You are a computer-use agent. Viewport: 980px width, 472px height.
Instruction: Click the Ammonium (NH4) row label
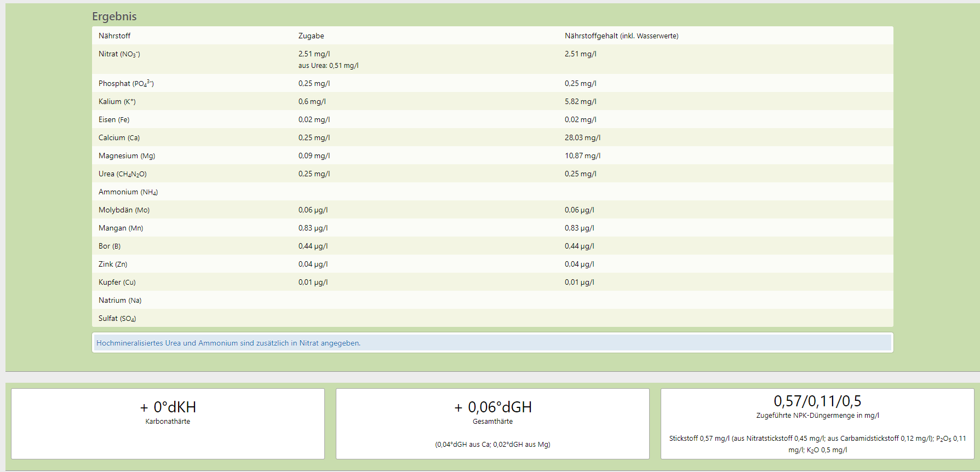[128, 192]
